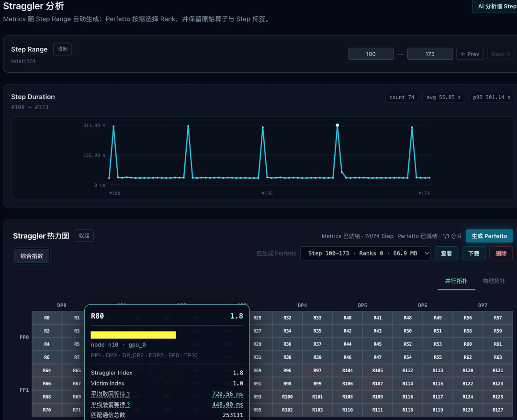The width and height of the screenshot is (517, 420).
Task: Click the avg 55.85 s stat badge
Action: (443, 97)
